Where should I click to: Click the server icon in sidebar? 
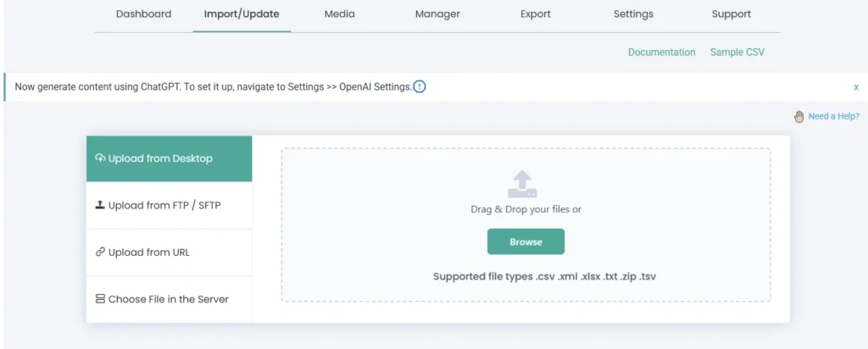(100, 299)
